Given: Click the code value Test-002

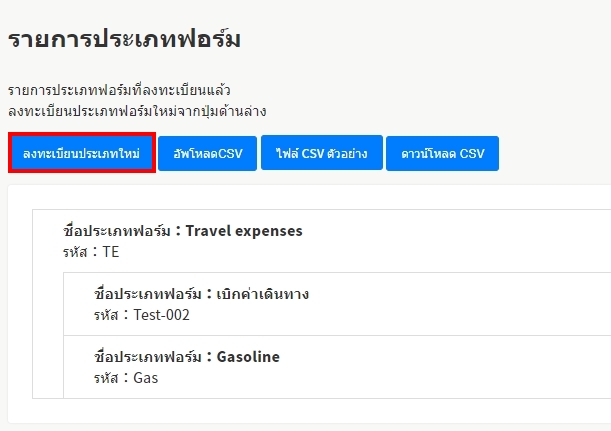Looking at the screenshot, I should (161, 315).
